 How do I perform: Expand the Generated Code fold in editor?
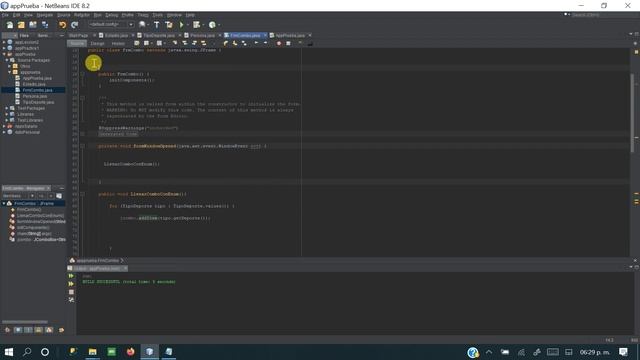pos(82,134)
